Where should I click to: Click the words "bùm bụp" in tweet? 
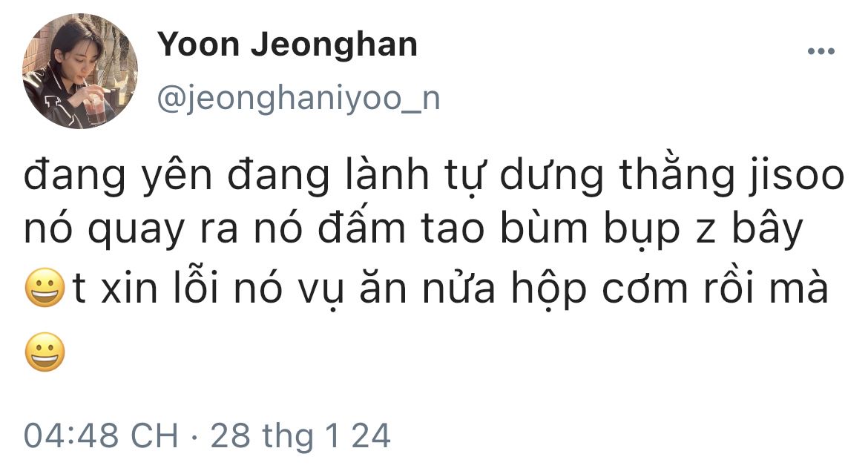point(590,228)
